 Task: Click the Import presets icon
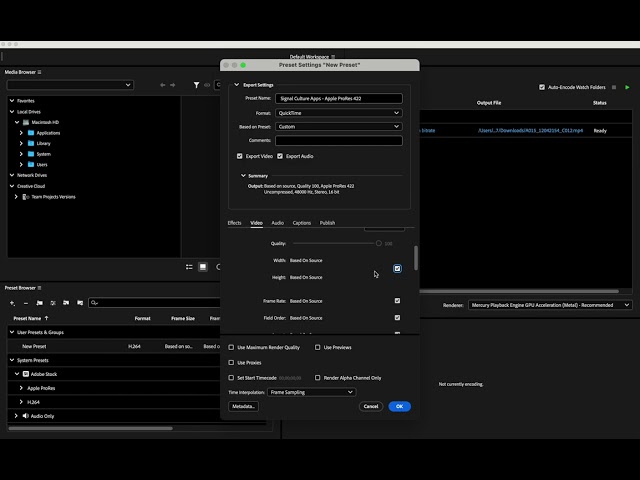[x=66, y=303]
